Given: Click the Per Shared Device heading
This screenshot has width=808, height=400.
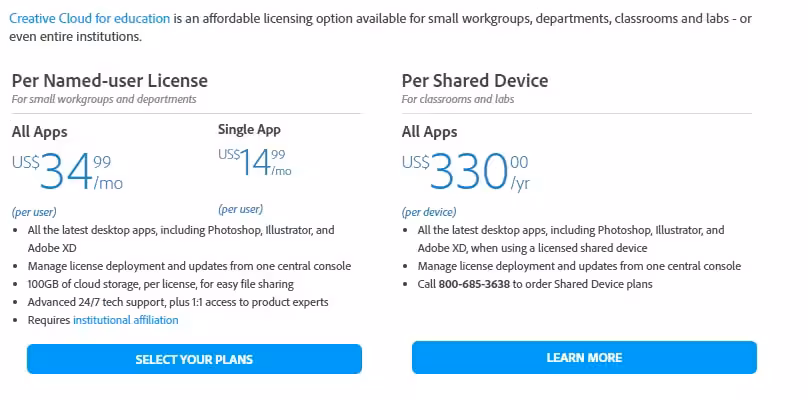Looking at the screenshot, I should (475, 81).
